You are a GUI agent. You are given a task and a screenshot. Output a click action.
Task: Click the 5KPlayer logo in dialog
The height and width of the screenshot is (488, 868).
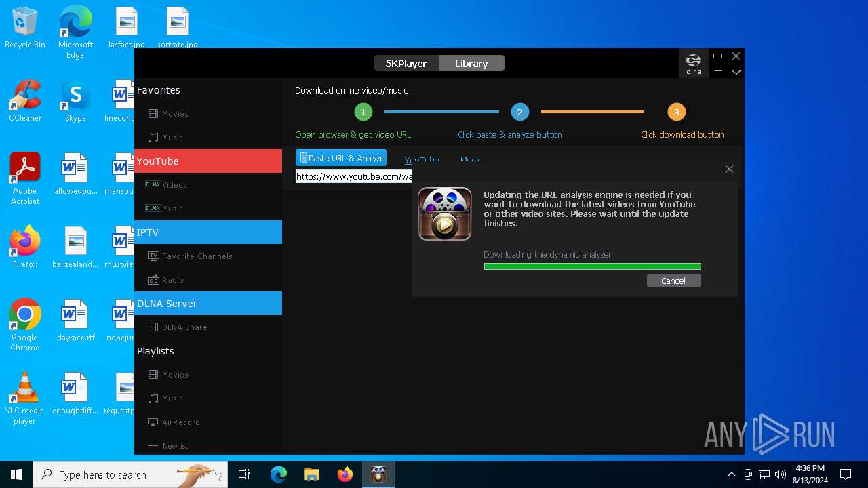point(445,213)
